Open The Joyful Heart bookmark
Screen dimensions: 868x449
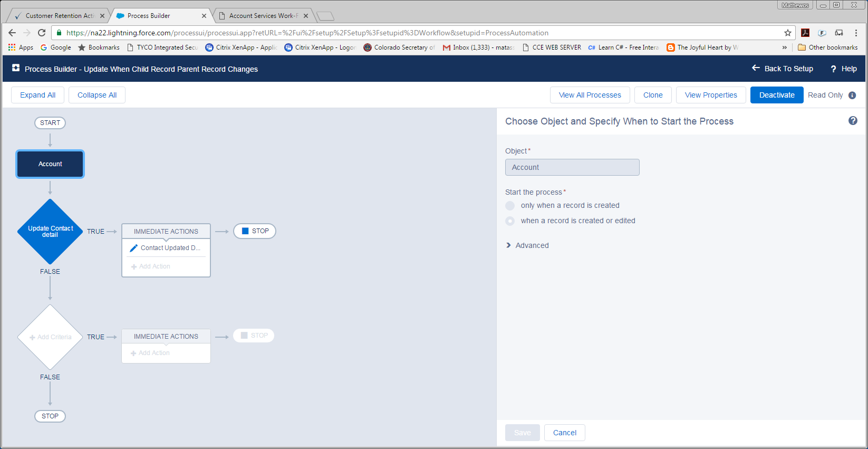tap(702, 47)
